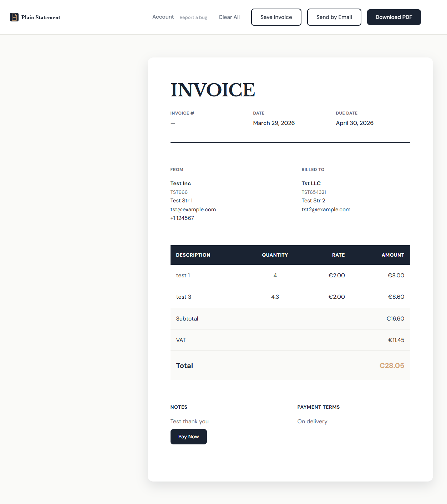Select the INVOICE heading
The width and height of the screenshot is (447, 504).
click(x=213, y=90)
